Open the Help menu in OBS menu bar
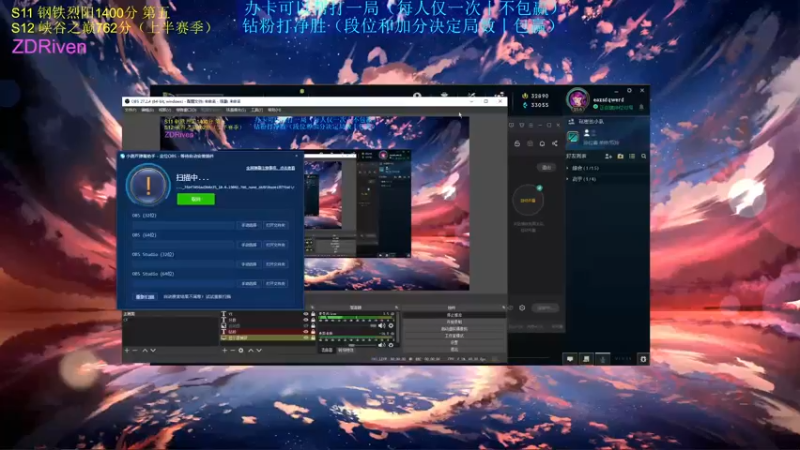 274,110
